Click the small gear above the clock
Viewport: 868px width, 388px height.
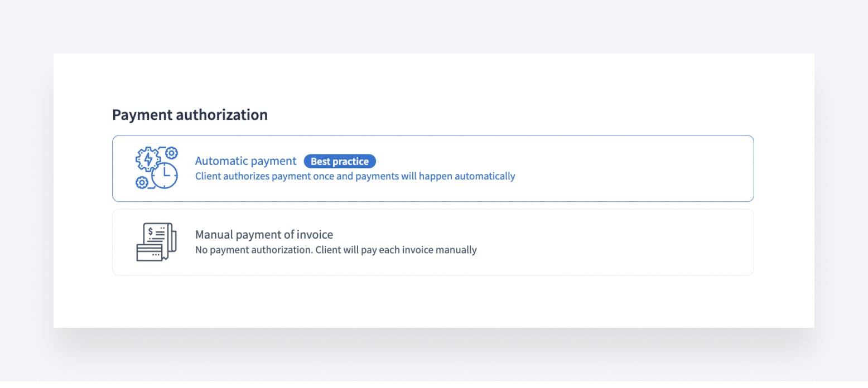pos(172,152)
